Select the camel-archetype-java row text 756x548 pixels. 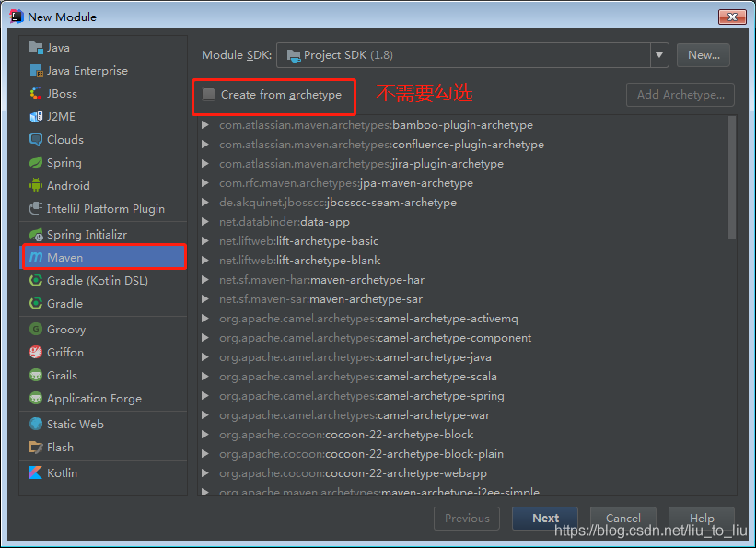[x=355, y=357]
